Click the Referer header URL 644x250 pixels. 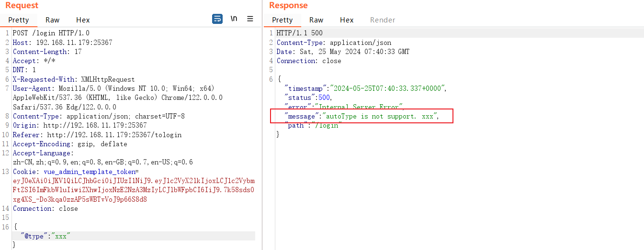[x=114, y=135]
